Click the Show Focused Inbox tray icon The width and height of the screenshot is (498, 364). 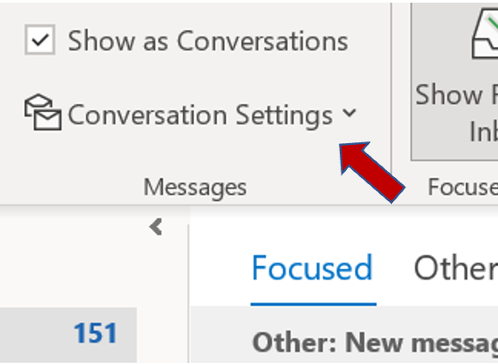[485, 35]
